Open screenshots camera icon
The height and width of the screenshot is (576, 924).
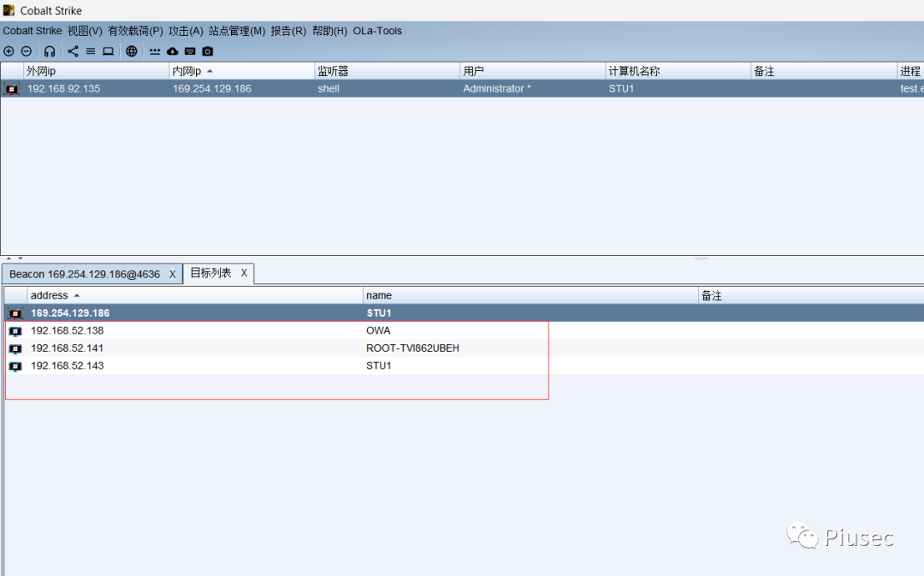click(208, 51)
